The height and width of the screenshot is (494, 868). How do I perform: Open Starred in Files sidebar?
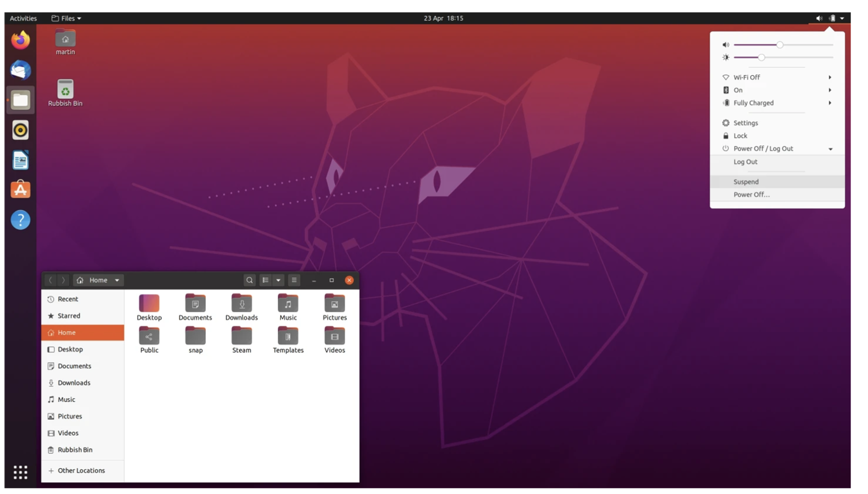(x=82, y=316)
